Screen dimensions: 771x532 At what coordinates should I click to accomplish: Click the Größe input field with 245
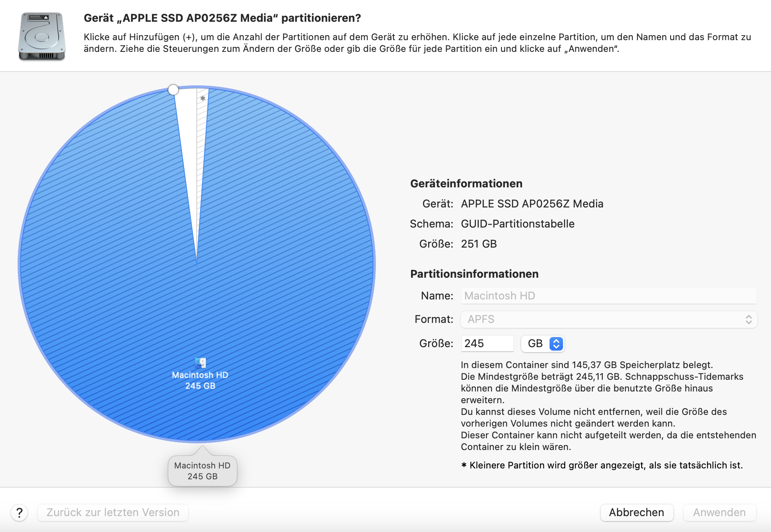tap(487, 343)
